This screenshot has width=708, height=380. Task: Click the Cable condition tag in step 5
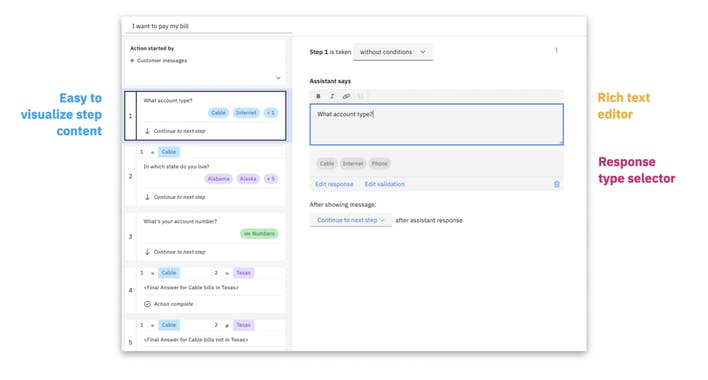168,325
